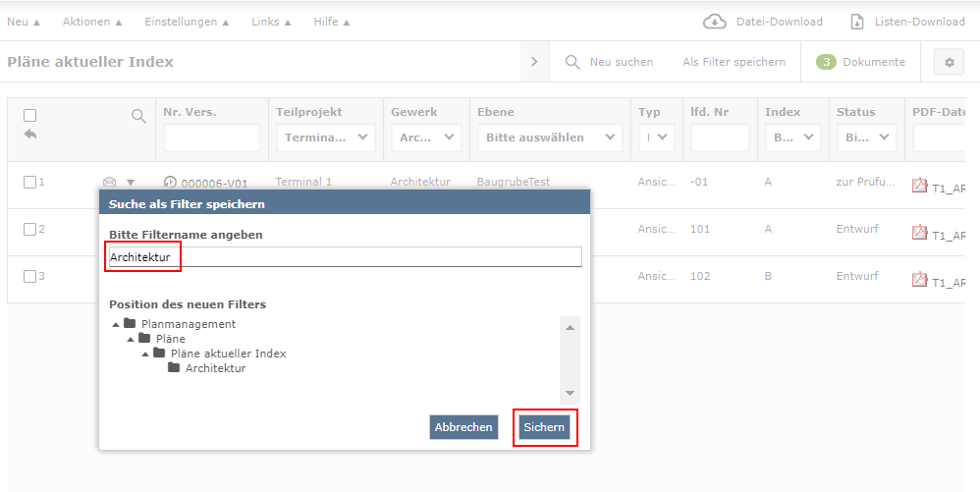Screen dimensions: 980x492
Task: Click the search magnifier in table header
Action: [x=138, y=116]
